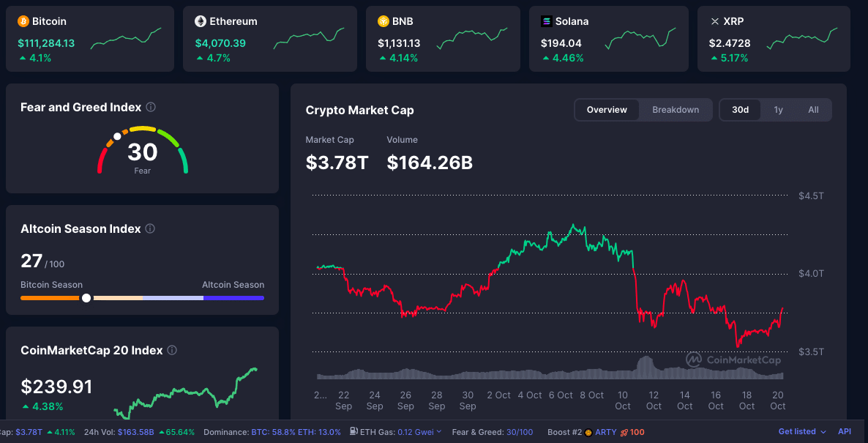Screen dimensions: 868x443
Task: Click the Bitcoin coin icon
Action: click(23, 21)
